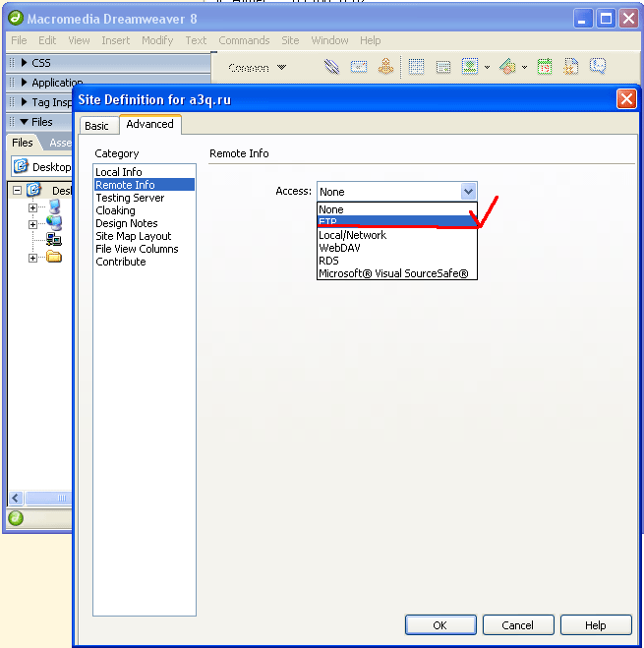The height and width of the screenshot is (648, 644).
Task: Open the Help menu
Action: (x=371, y=40)
